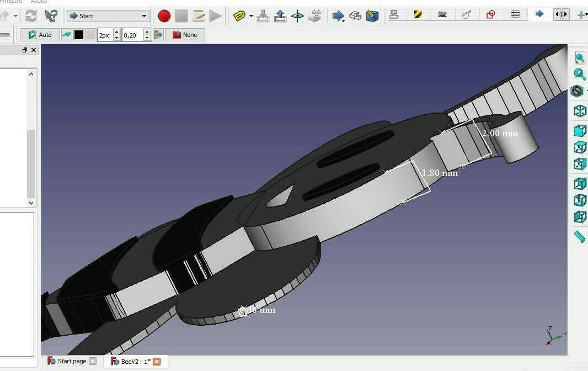Open the black line color swatch

[x=79, y=35]
